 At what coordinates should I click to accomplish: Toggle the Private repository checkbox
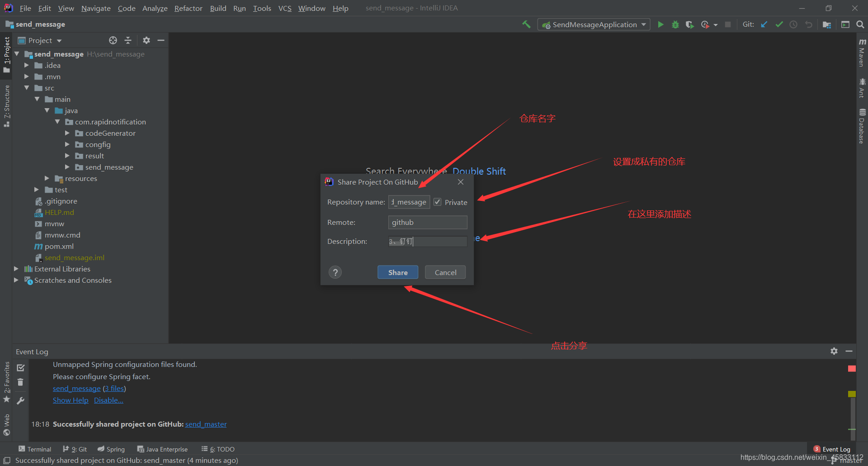point(437,202)
